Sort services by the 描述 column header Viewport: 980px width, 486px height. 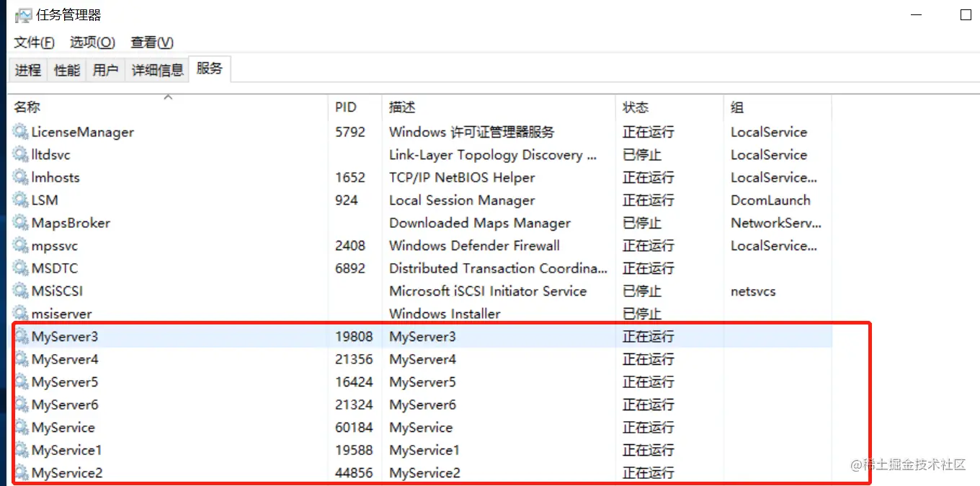(x=499, y=107)
